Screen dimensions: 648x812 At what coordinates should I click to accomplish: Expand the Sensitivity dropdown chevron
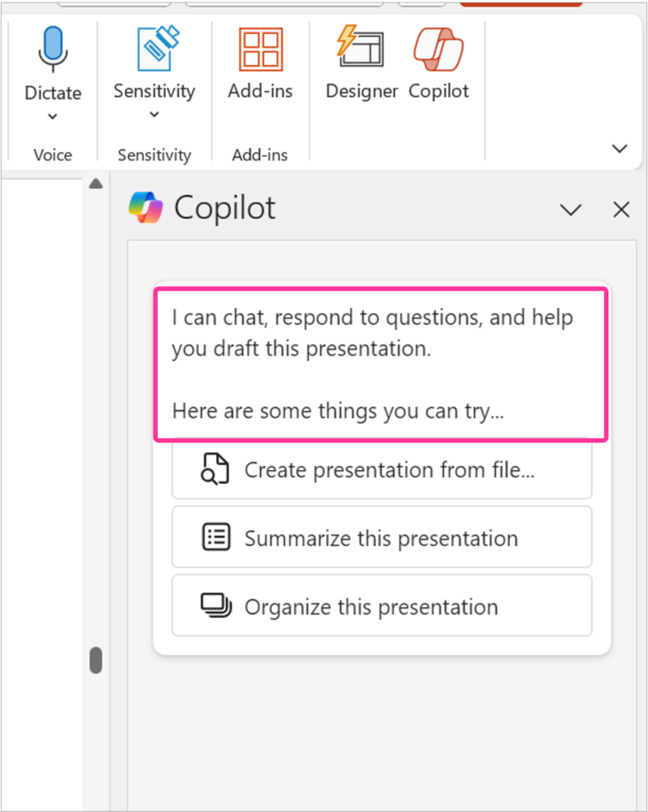(154, 115)
